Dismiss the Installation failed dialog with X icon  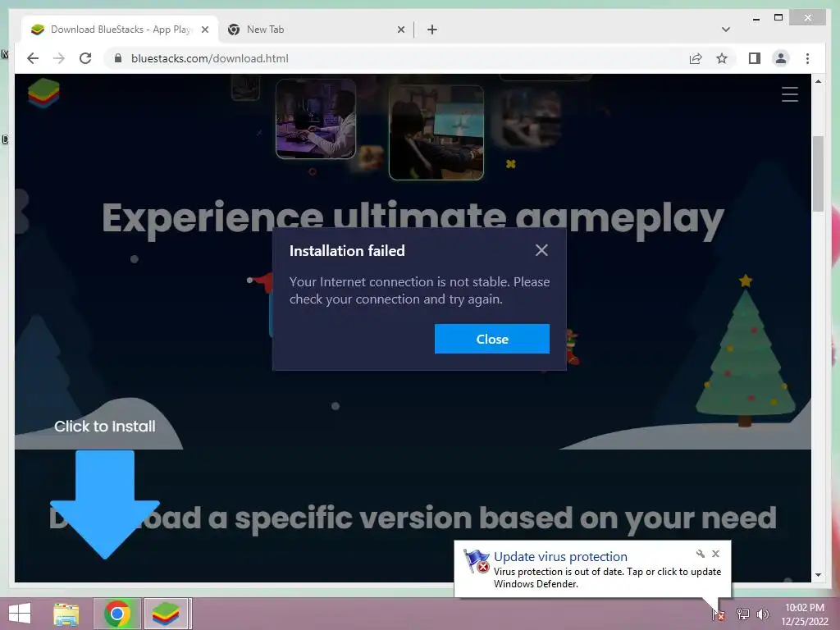pyautogui.click(x=541, y=250)
